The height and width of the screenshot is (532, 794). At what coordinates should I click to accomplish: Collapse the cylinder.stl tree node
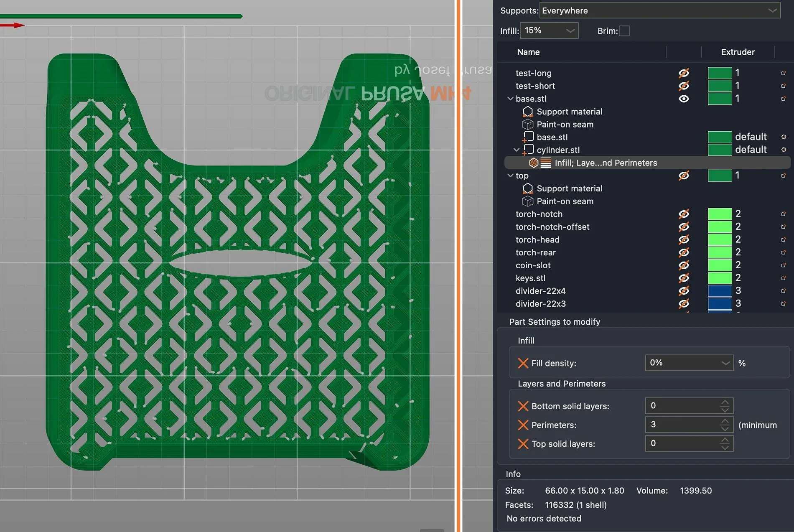[x=517, y=150]
